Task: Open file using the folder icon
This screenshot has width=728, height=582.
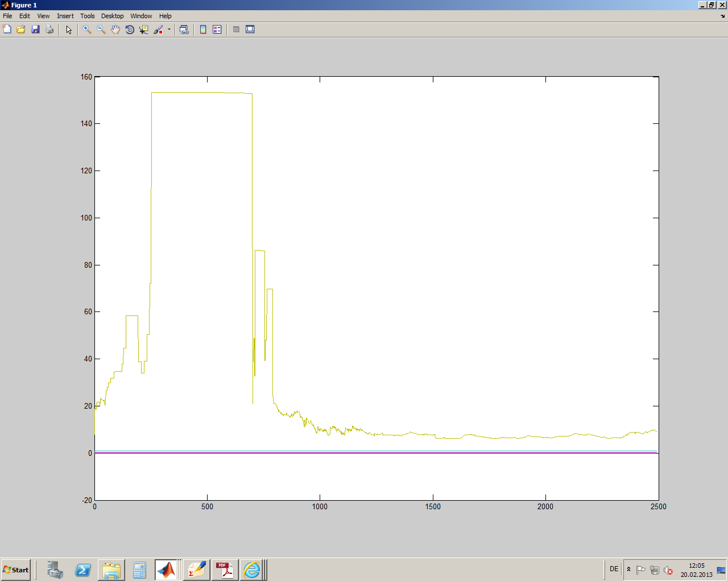Action: 21,30
